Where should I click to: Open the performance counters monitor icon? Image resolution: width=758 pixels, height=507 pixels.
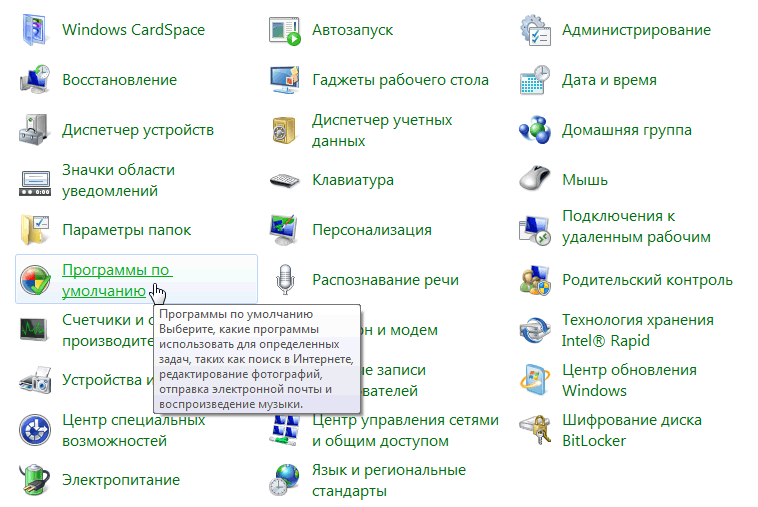(34, 330)
